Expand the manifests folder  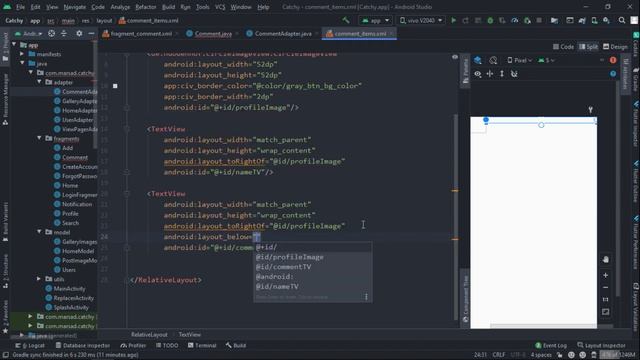click(22, 54)
